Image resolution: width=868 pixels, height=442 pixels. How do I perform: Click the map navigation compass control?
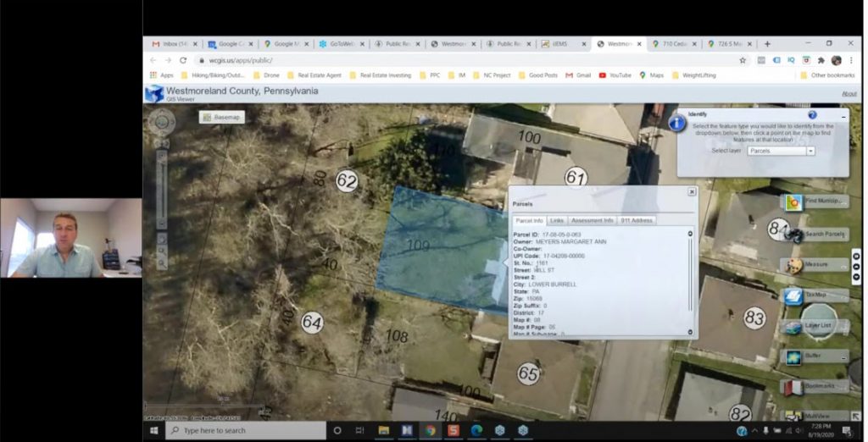(x=161, y=124)
